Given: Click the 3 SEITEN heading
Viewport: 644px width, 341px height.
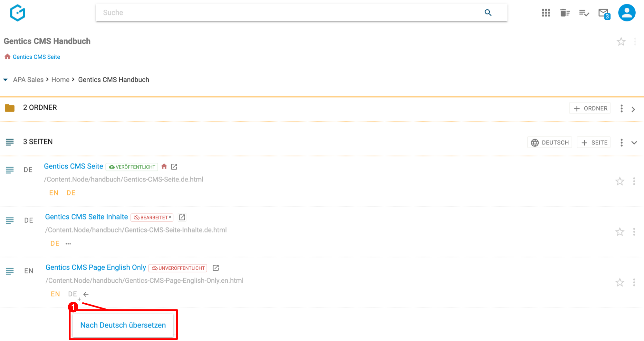Looking at the screenshot, I should (x=38, y=142).
